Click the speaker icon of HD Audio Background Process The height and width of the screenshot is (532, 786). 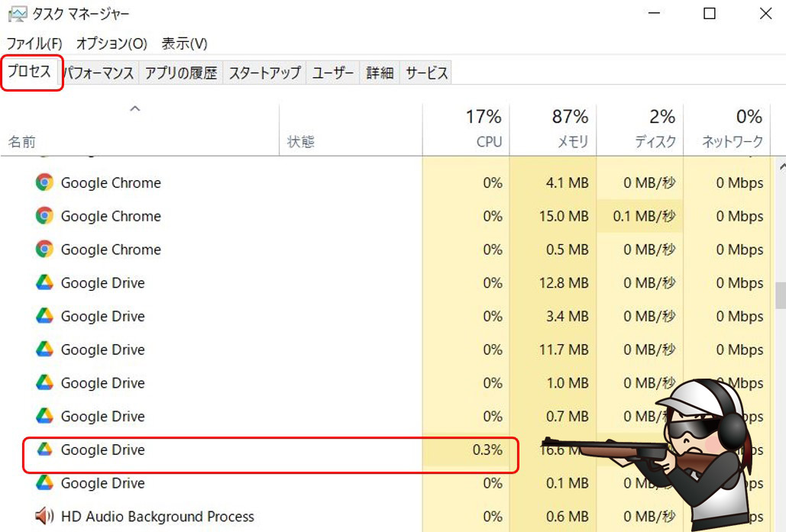[x=44, y=515]
